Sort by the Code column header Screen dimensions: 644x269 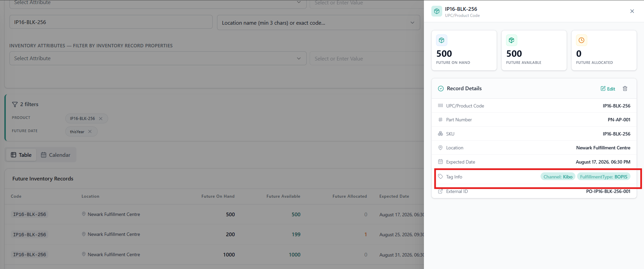(x=16, y=196)
